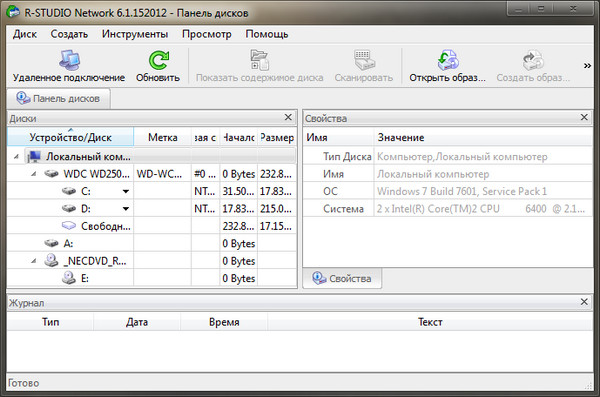Image resolution: width=600 pixels, height=397 pixels.
Task: Click the Тип column header in log
Action: pyautogui.click(x=51, y=322)
